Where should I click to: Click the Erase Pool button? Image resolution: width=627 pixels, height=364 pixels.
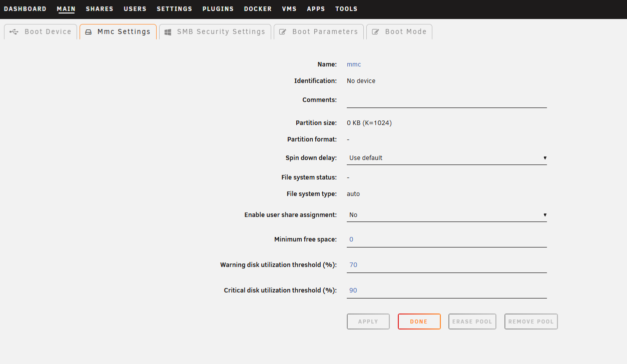coord(472,321)
